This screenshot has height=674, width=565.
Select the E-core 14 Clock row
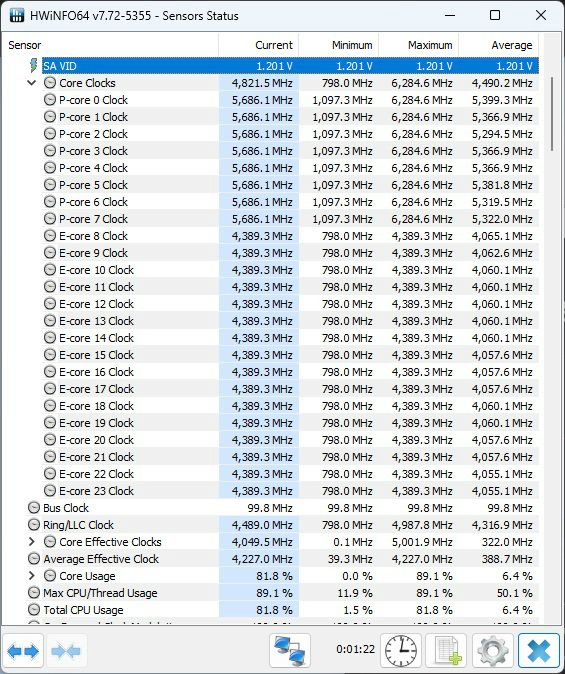(290, 338)
